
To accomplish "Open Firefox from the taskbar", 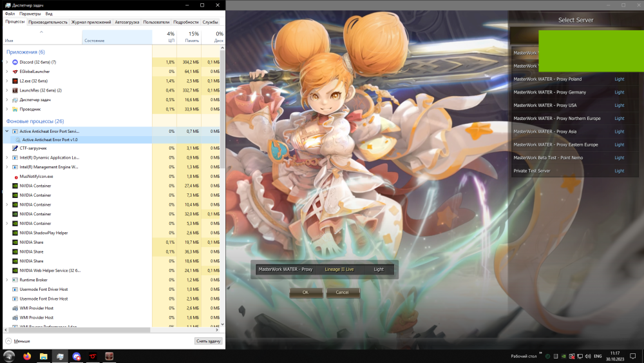I will [26, 355].
